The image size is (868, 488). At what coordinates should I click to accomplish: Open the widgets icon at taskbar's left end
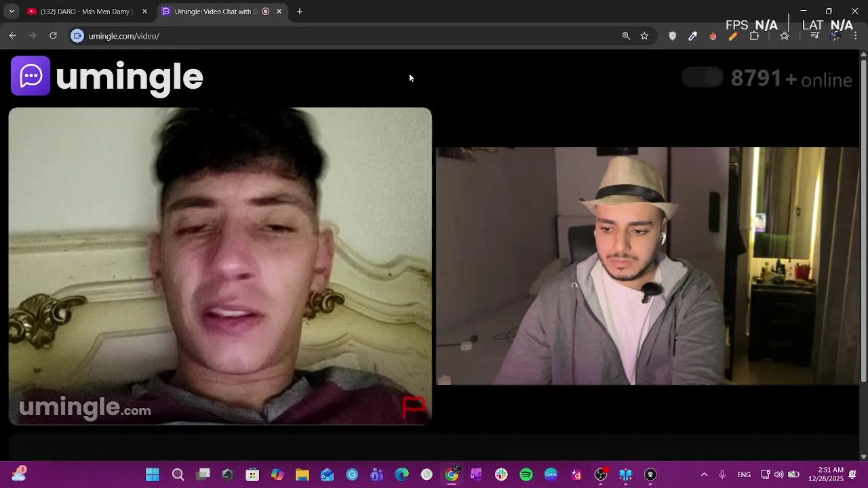[18, 474]
